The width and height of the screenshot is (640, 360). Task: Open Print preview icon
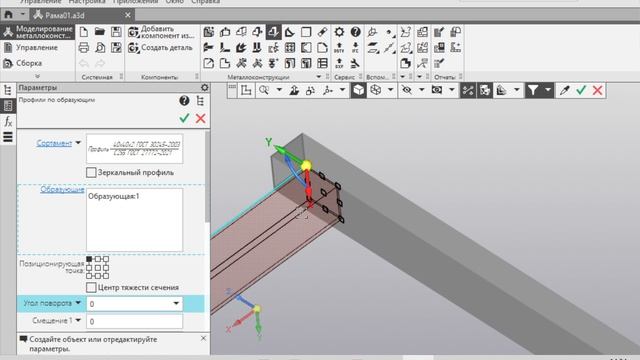pyautogui.click(x=100, y=48)
